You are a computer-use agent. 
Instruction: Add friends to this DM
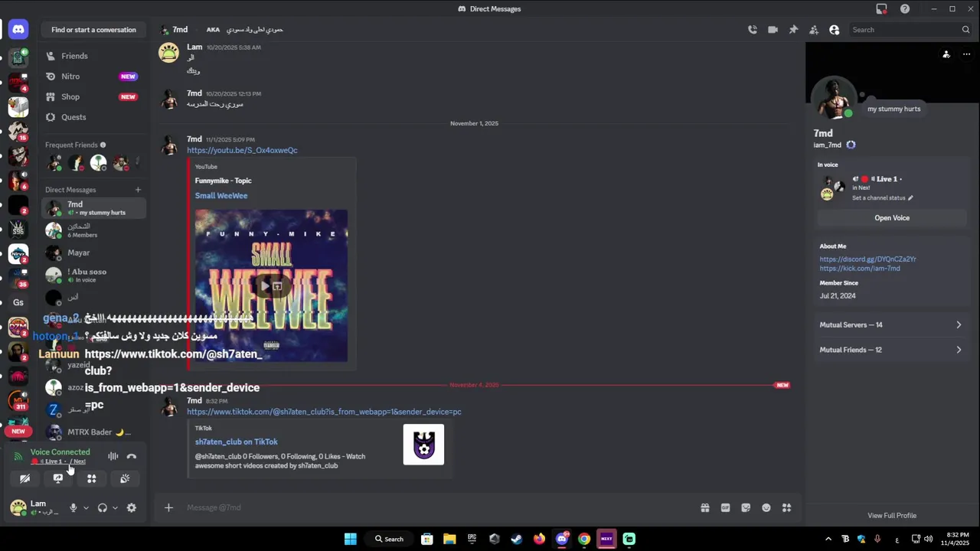[x=814, y=30]
